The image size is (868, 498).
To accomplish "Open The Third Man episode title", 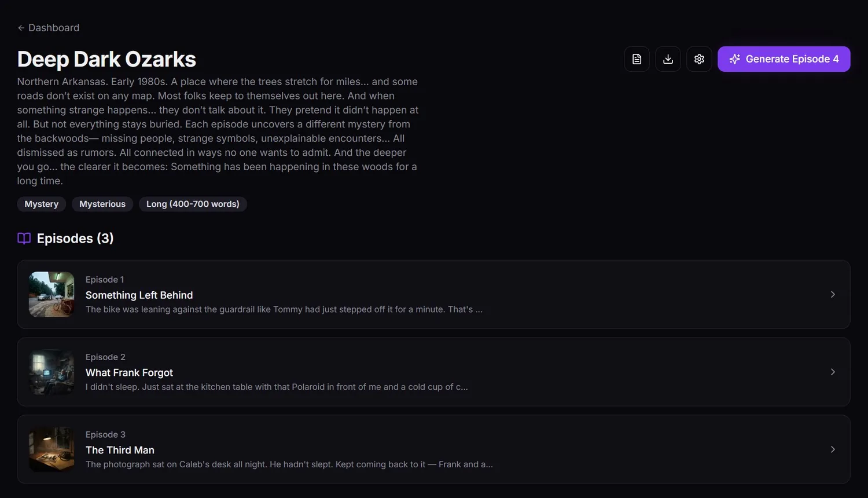I will (120, 451).
